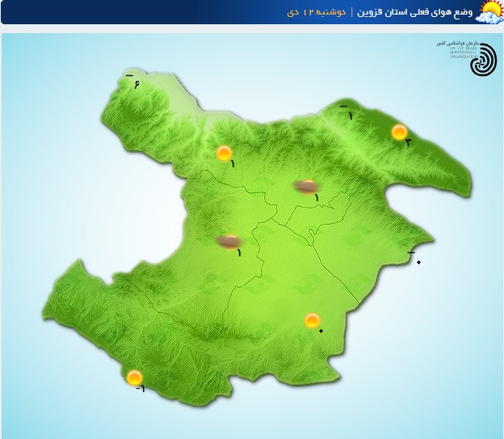
Task: Click the sun icon in the southeast region
Action: coord(313,320)
